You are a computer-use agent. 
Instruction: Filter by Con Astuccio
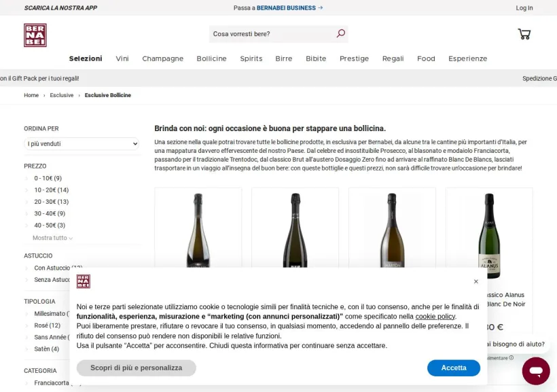[x=58, y=268]
